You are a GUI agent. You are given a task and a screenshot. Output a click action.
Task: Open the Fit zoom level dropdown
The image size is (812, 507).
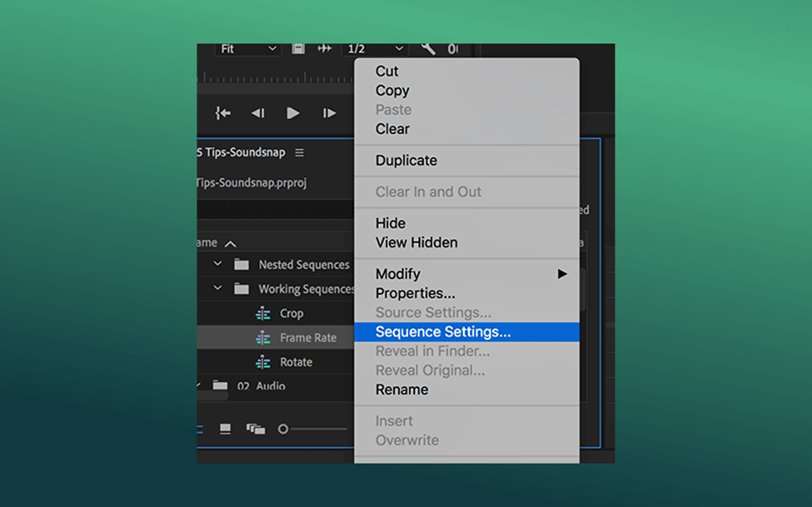point(247,48)
